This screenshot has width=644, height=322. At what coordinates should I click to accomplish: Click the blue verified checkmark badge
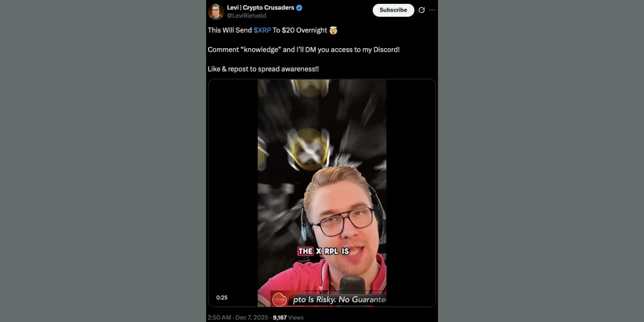[x=299, y=7]
